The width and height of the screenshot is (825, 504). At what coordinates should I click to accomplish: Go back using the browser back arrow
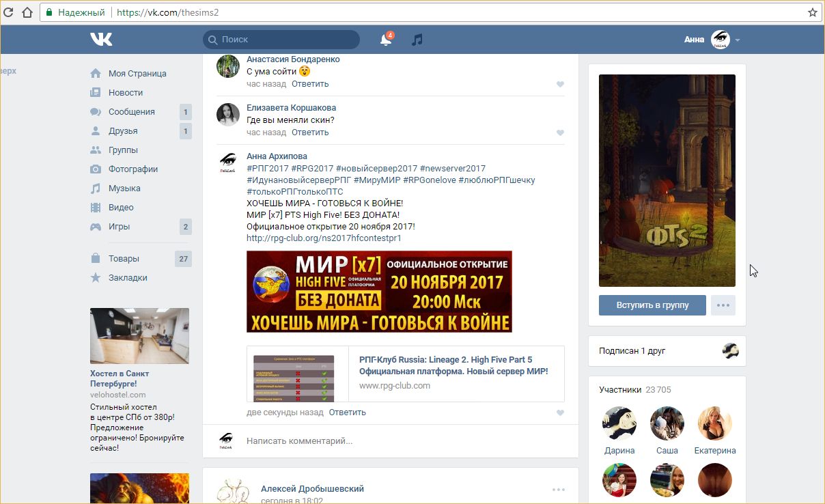(x=9, y=12)
